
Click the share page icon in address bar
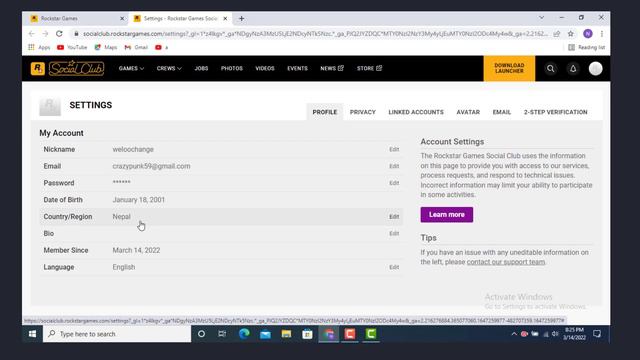(x=557, y=34)
